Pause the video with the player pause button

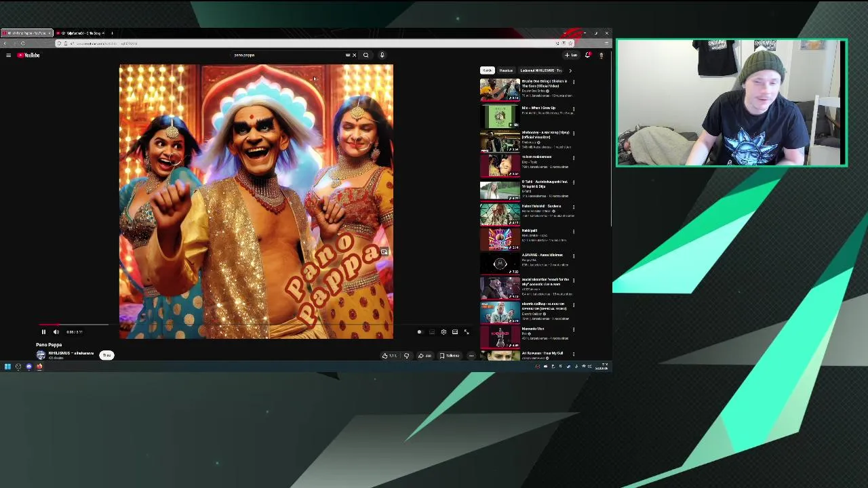[x=43, y=332]
